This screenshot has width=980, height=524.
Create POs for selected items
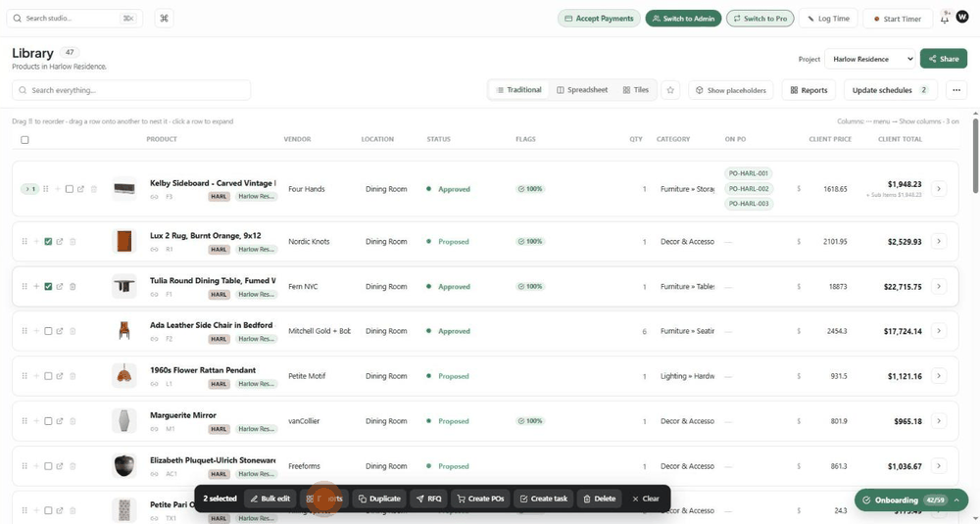pos(480,499)
